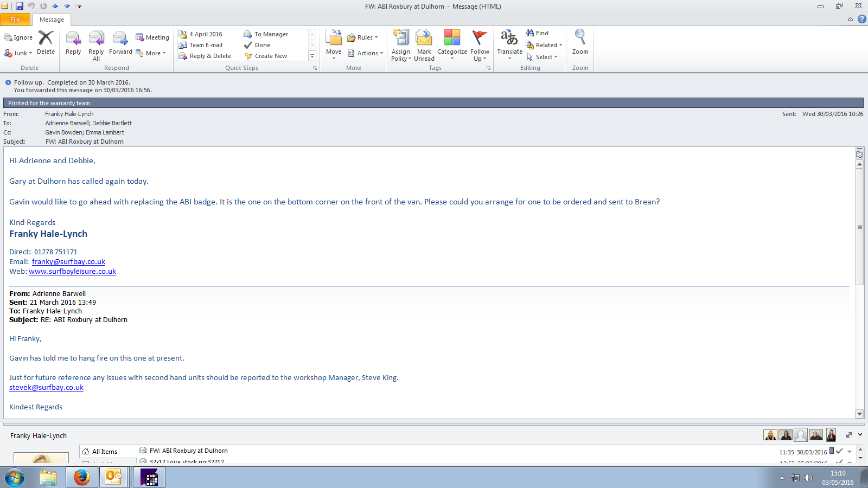This screenshot has width=868, height=488.
Task: Open the Categorize color categories menu
Action: pos(452,45)
